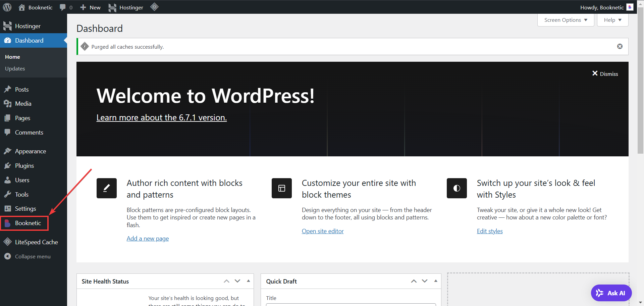Click the Users person icon
The width and height of the screenshot is (644, 306).
coord(7,180)
